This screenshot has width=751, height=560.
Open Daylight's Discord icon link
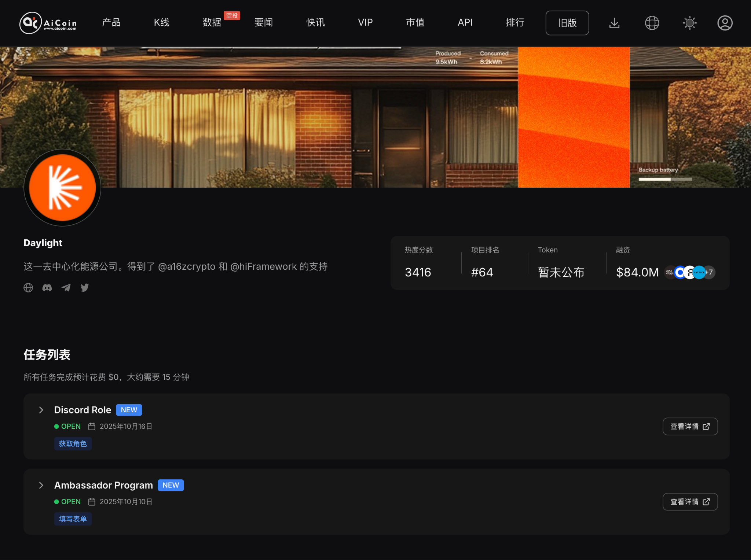tap(47, 288)
